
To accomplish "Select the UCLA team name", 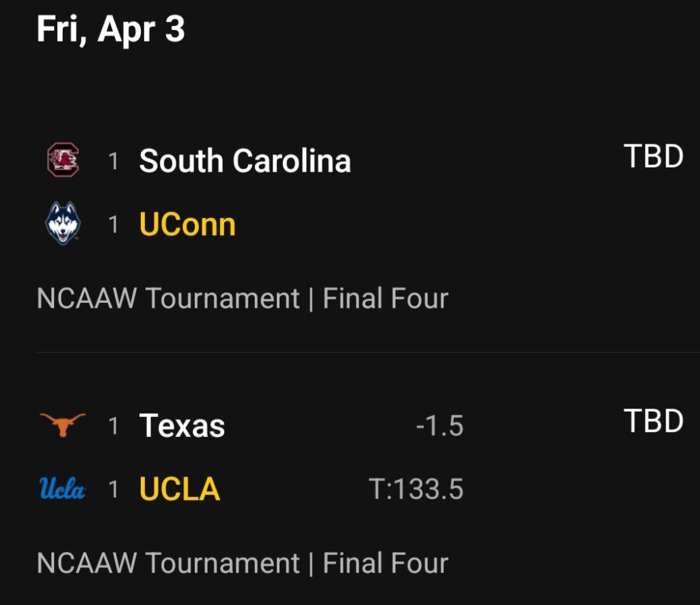I will pos(180,489).
